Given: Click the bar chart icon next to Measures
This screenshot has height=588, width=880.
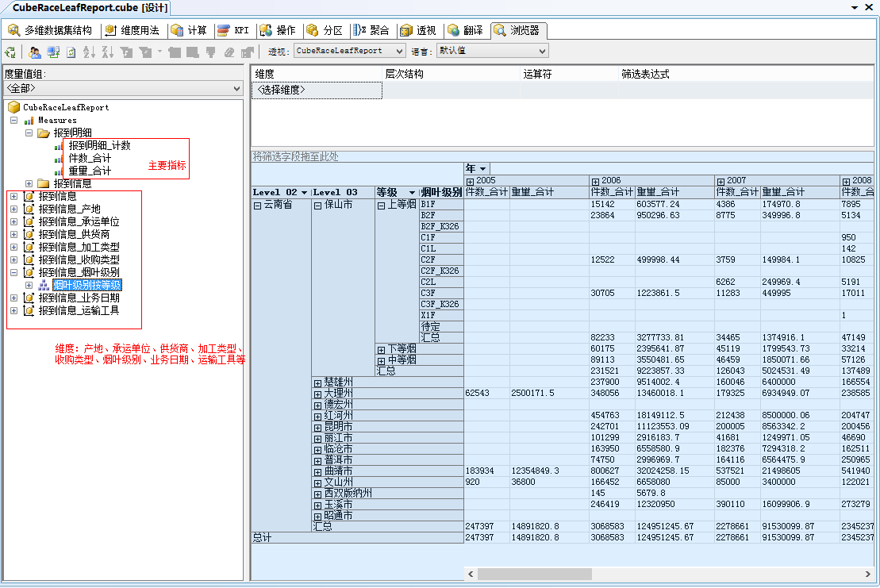Looking at the screenshot, I should click(x=29, y=121).
